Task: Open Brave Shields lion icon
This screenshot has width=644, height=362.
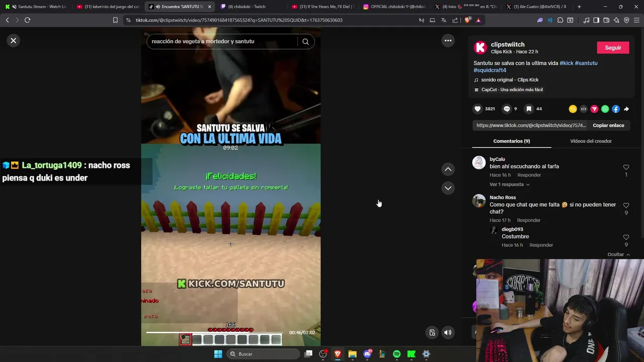Action: point(467,20)
